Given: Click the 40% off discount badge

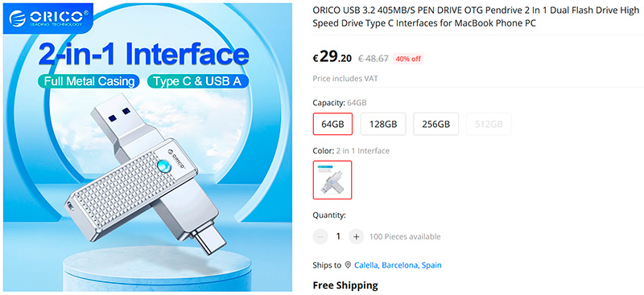Looking at the screenshot, I should [408, 59].
